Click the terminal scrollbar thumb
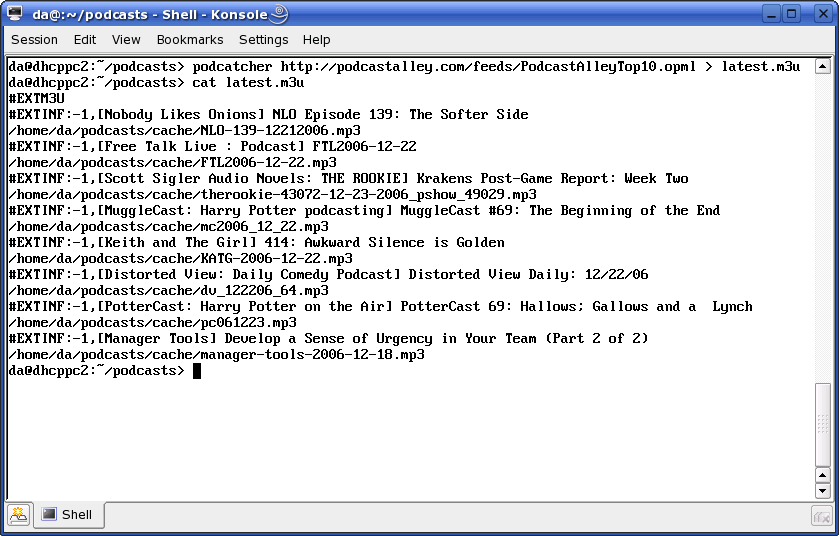 click(x=822, y=425)
